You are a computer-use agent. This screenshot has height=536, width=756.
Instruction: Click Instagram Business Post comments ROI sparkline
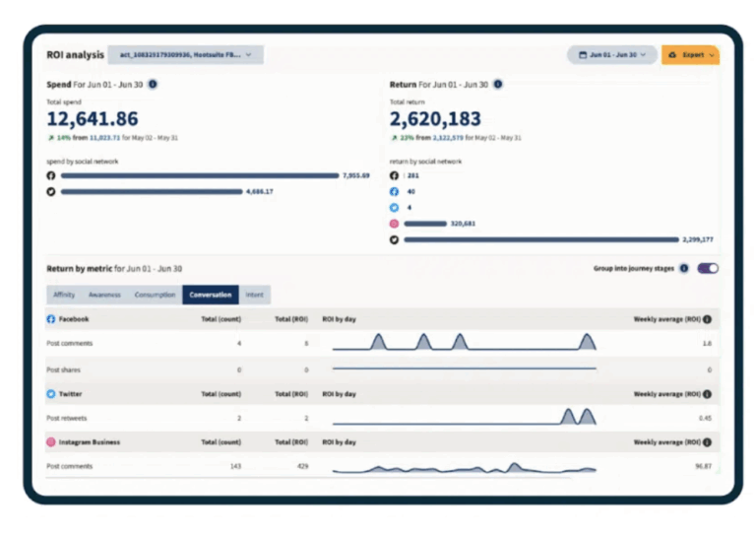(465, 467)
